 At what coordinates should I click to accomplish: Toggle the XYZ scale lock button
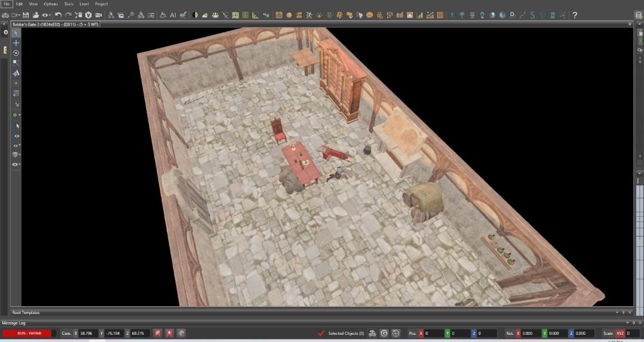tap(620, 333)
